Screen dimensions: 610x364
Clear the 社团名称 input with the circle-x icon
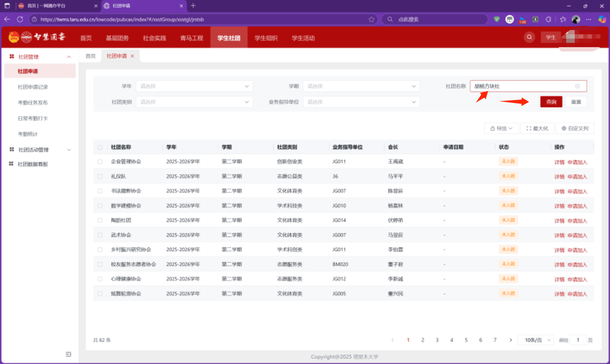(x=577, y=86)
